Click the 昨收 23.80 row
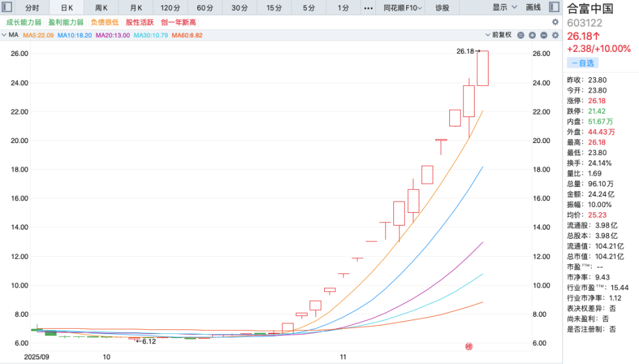This screenshot has width=639, height=364. coord(587,80)
